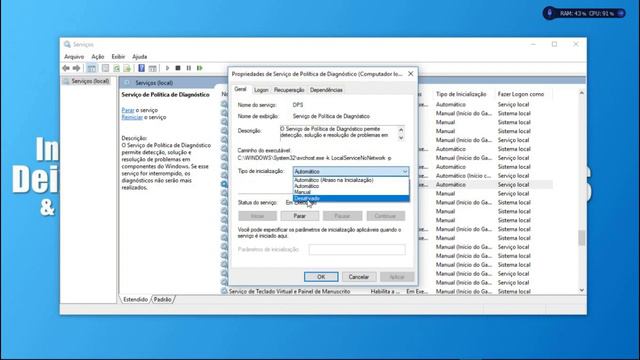Click the Parâmetros de inicialização input field
The height and width of the screenshot is (360, 640).
357,249
